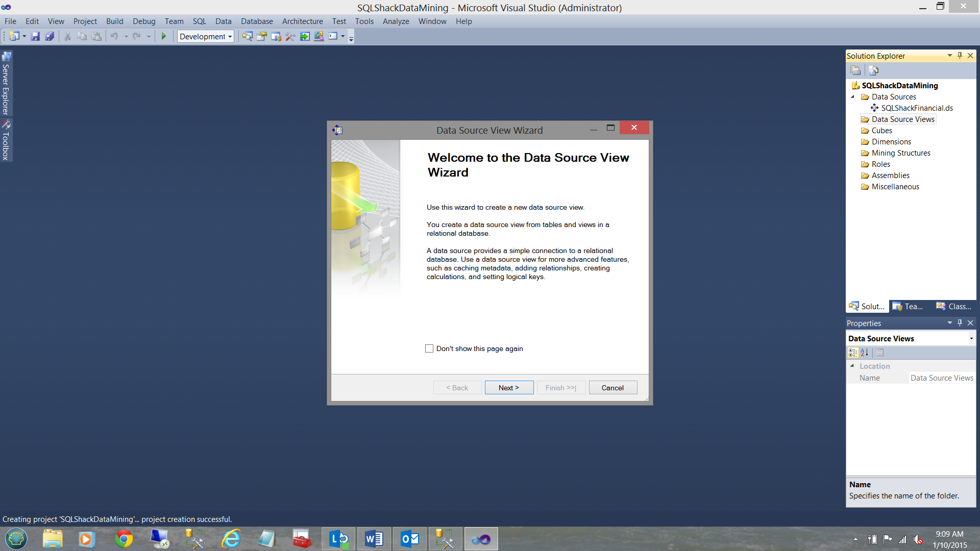This screenshot has width=980, height=551.
Task: Open the Data Source Views properties dropdown
Action: pyautogui.click(x=971, y=339)
